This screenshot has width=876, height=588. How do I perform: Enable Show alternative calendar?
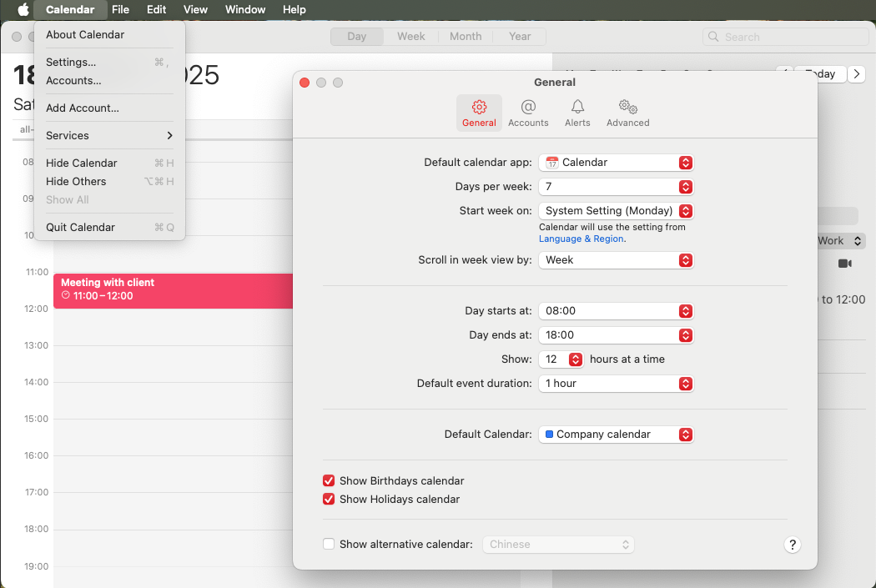coord(329,543)
